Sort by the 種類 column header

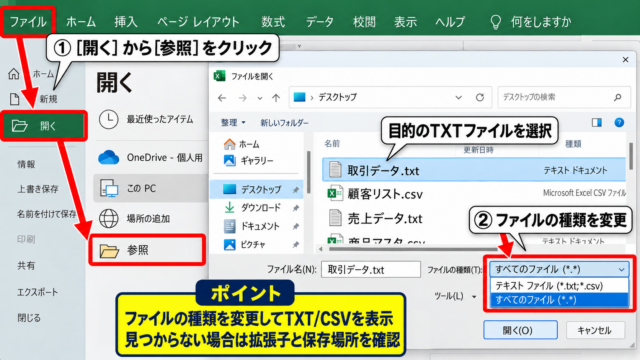(x=573, y=144)
